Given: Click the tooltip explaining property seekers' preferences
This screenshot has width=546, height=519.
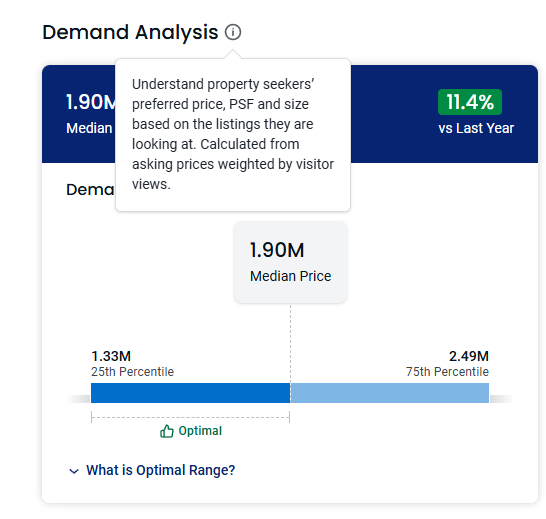Looking at the screenshot, I should pyautogui.click(x=233, y=134).
